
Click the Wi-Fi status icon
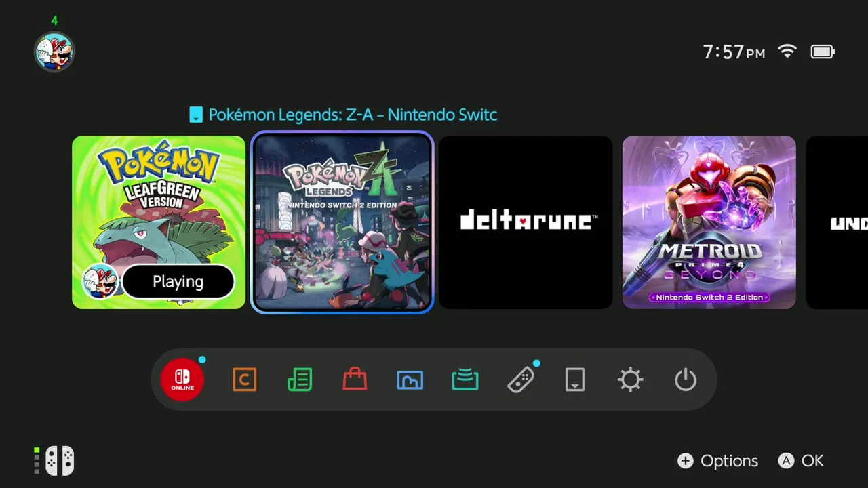point(787,52)
